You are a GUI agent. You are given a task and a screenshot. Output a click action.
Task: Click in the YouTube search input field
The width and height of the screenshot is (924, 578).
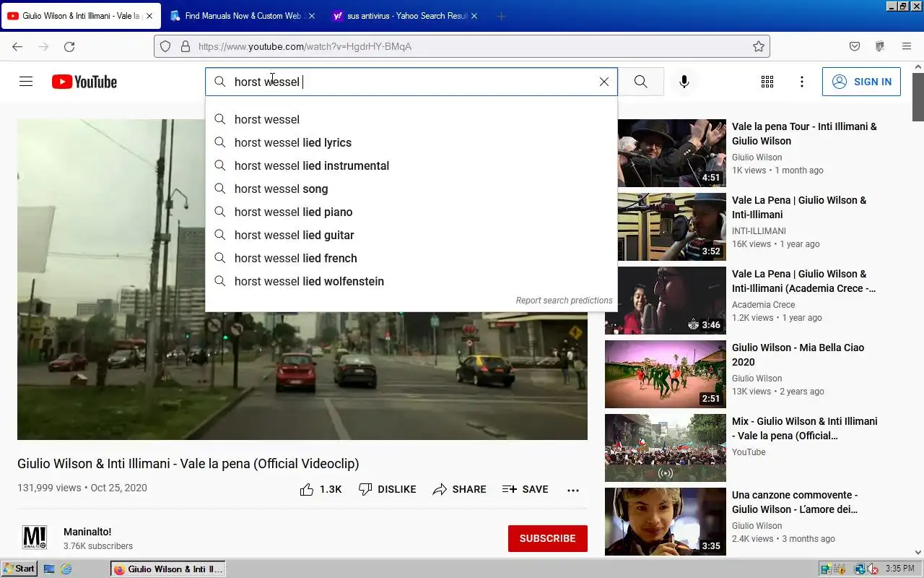pos(411,82)
